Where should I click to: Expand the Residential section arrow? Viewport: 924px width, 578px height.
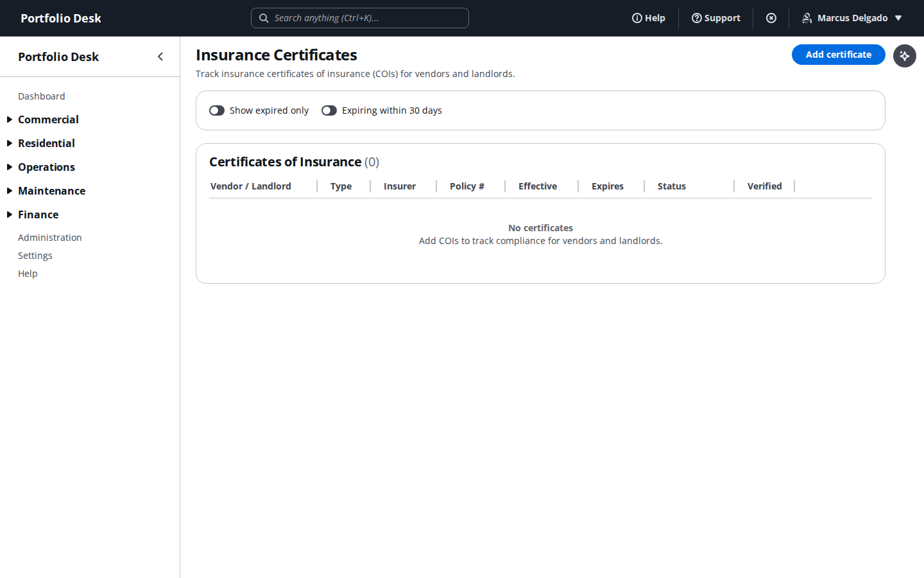10,143
